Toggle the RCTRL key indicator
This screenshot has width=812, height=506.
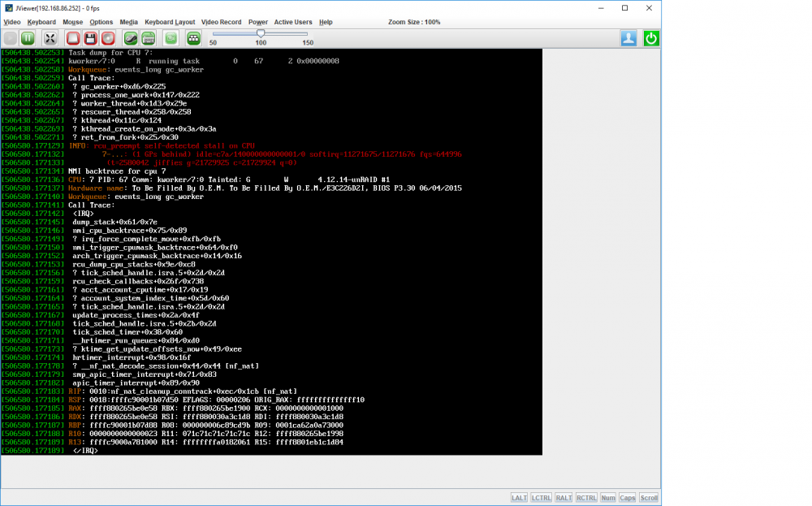pos(586,498)
